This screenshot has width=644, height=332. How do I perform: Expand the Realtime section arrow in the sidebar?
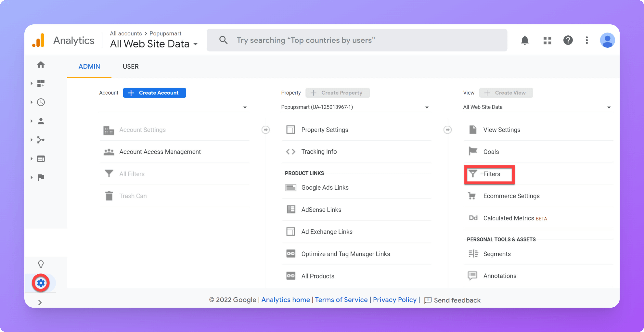click(32, 102)
